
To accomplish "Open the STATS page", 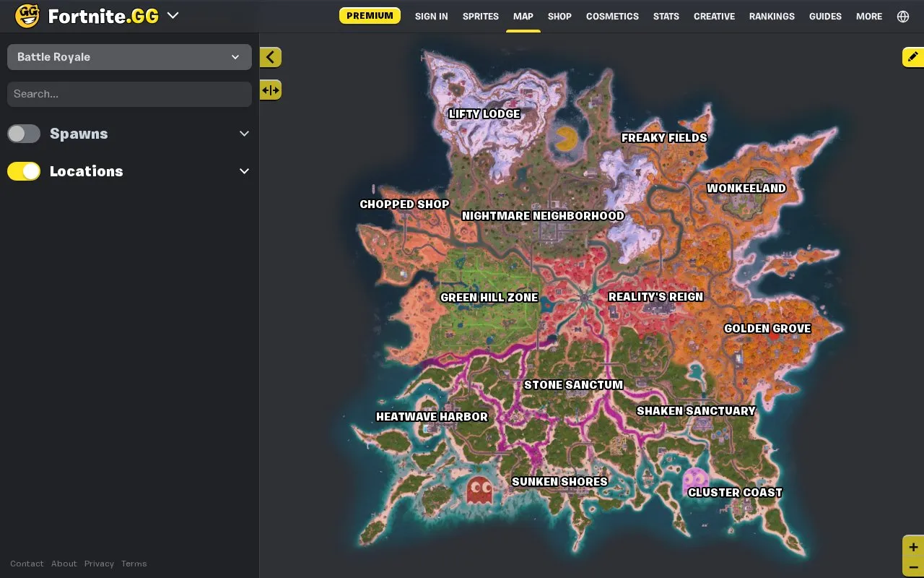I will tap(666, 16).
